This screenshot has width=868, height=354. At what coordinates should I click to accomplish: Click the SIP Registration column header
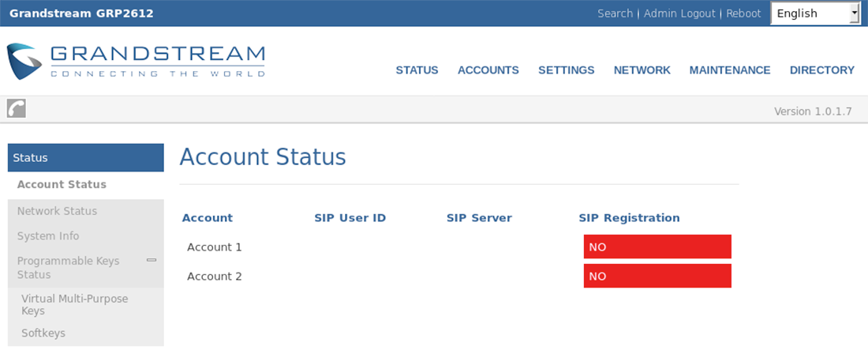(629, 218)
